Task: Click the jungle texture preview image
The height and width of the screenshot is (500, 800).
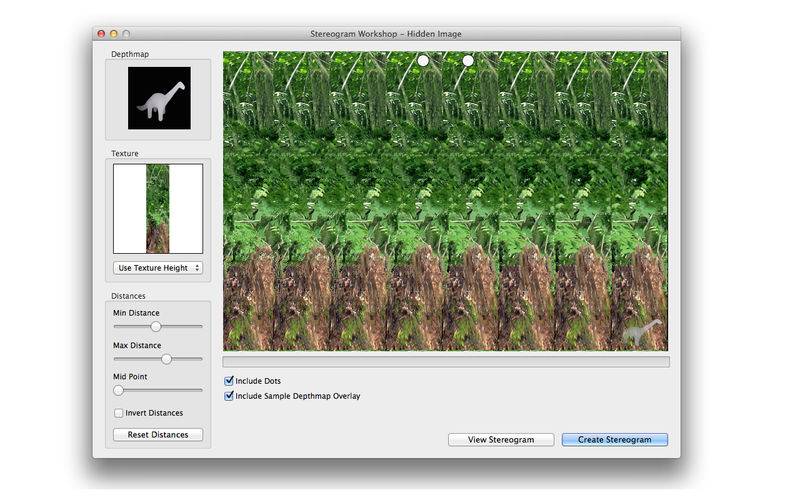Action: pyautogui.click(x=158, y=209)
